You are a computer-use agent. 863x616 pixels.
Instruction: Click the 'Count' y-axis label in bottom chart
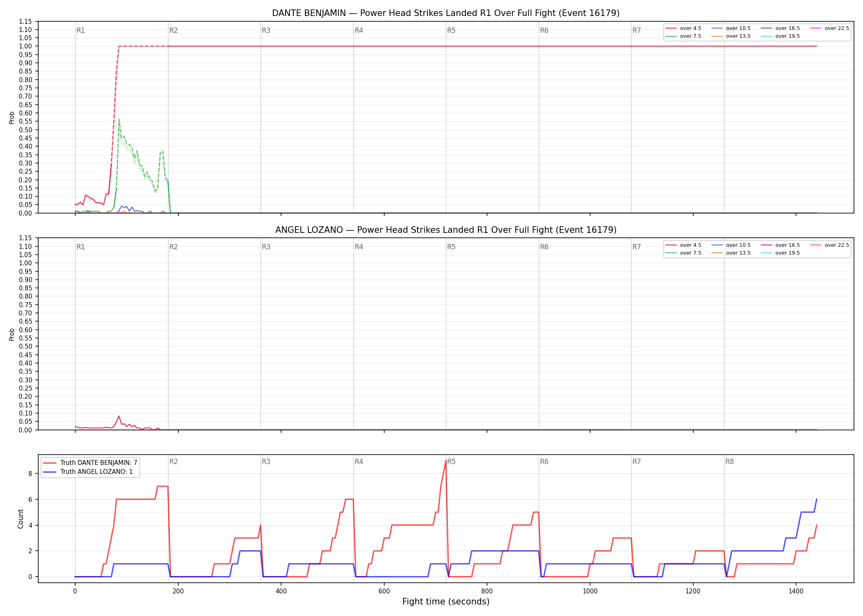21,519
